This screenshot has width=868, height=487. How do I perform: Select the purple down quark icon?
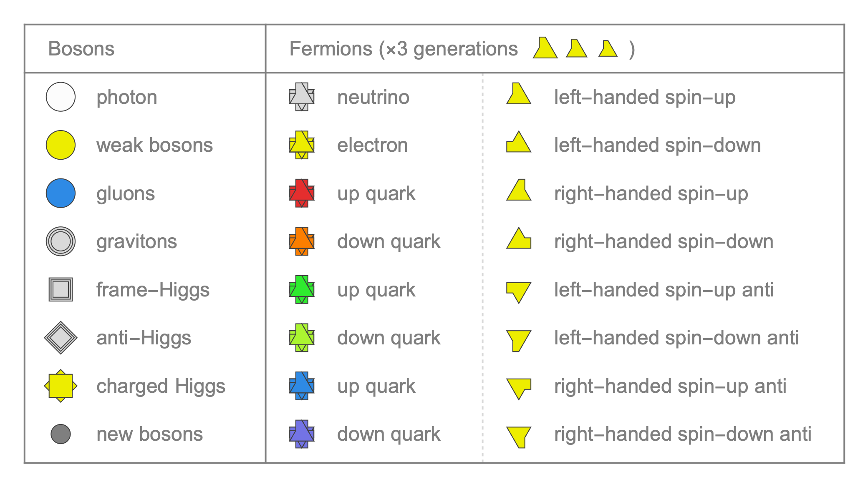click(x=302, y=434)
